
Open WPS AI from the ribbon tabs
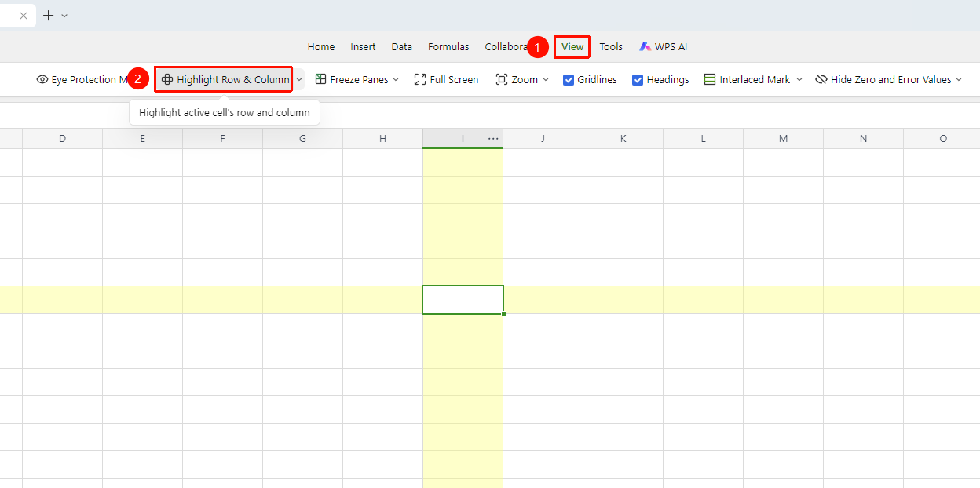coord(663,46)
